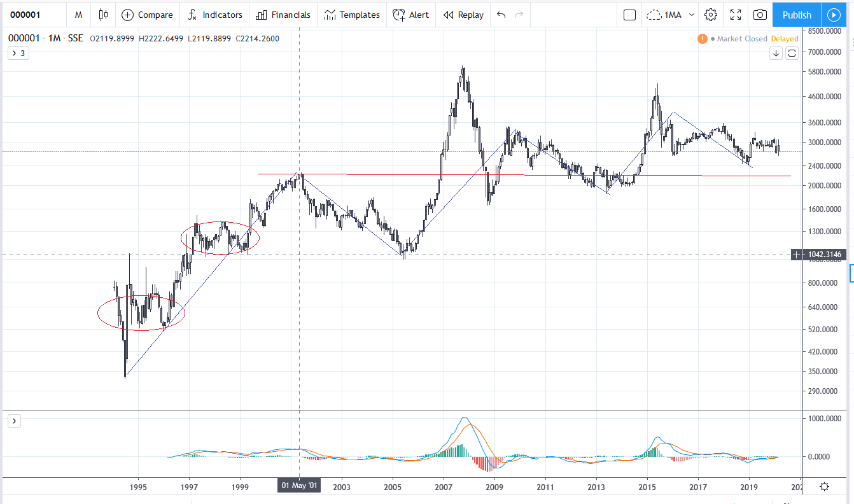The width and height of the screenshot is (854, 504).
Task: Click 3600.0000 on the price scale
Action: pos(825,122)
